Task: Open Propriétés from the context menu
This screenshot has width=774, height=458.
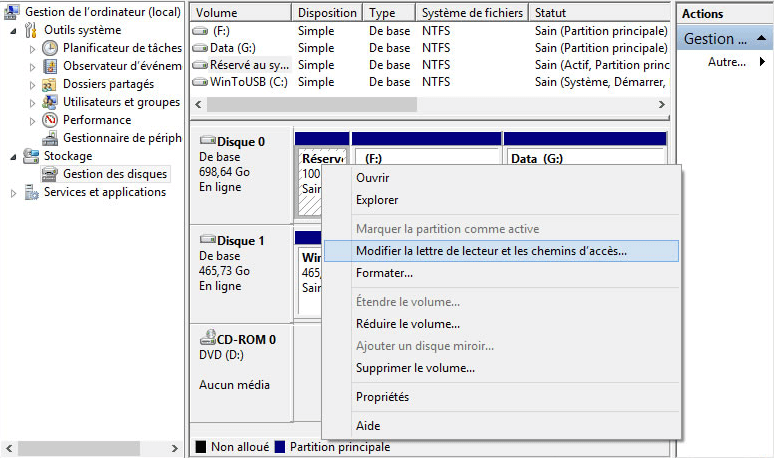Action: 382,397
